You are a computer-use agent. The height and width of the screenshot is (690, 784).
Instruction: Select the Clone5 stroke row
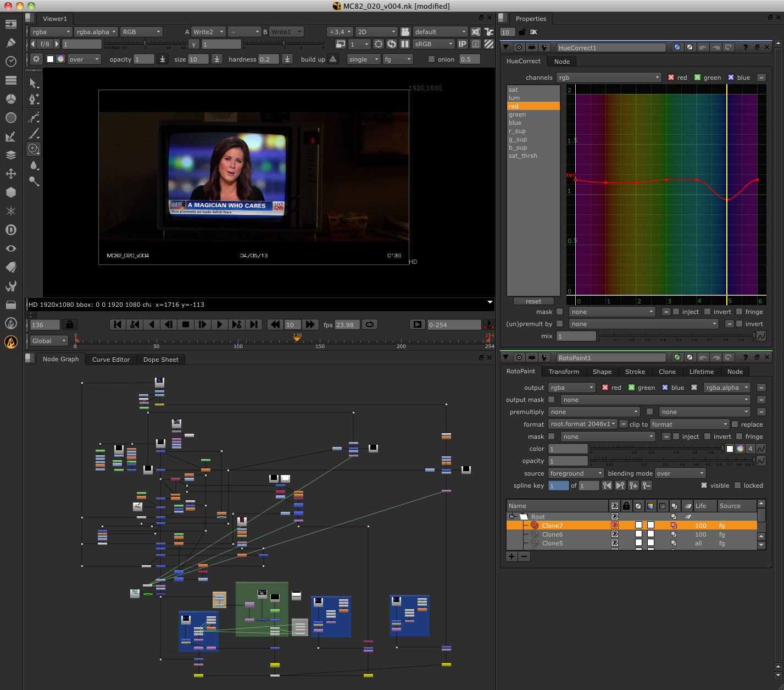[632, 543]
